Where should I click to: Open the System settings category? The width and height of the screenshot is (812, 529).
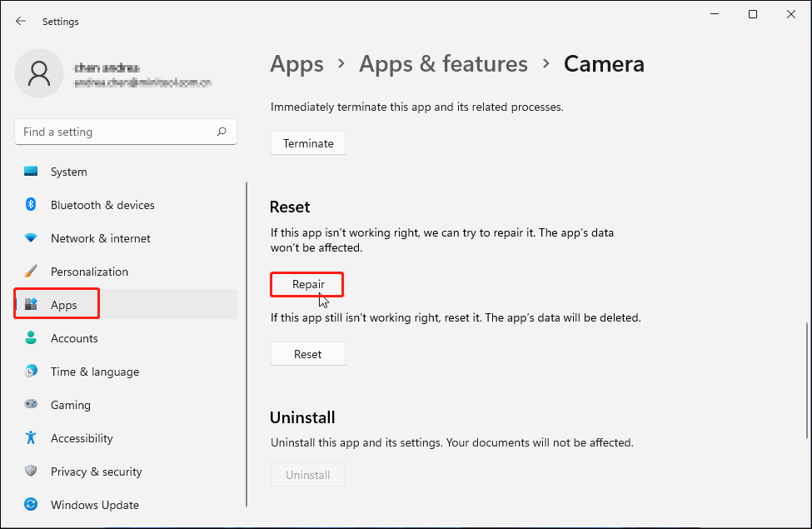coord(69,172)
